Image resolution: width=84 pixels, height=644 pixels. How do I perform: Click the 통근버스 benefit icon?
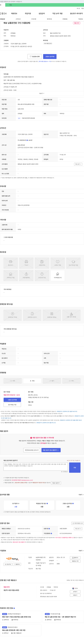tap(11, 263)
